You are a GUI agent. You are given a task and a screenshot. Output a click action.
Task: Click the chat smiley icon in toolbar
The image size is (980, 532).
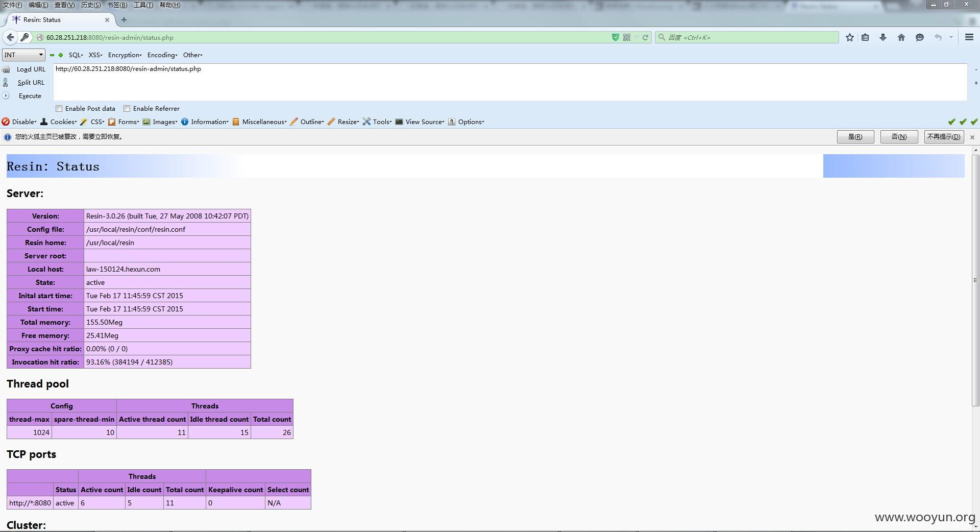(920, 37)
